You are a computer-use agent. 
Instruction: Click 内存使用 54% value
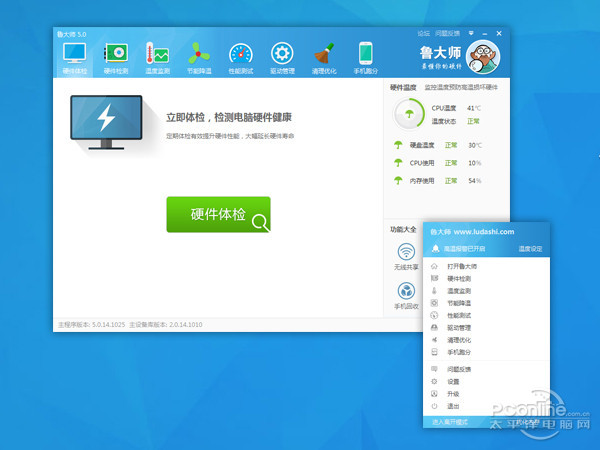pyautogui.click(x=475, y=181)
